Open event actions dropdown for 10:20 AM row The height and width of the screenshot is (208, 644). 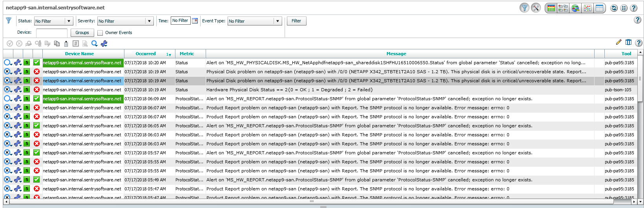tap(8, 63)
